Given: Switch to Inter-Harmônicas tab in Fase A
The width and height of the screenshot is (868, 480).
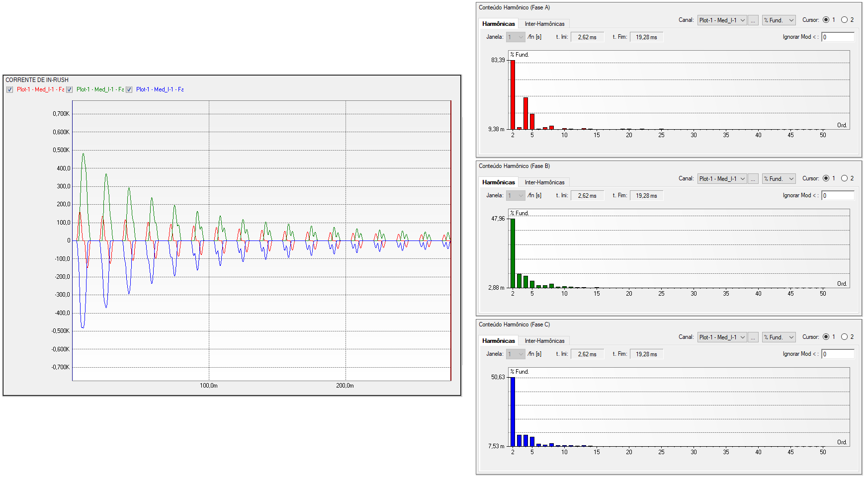Looking at the screenshot, I should pyautogui.click(x=544, y=24).
